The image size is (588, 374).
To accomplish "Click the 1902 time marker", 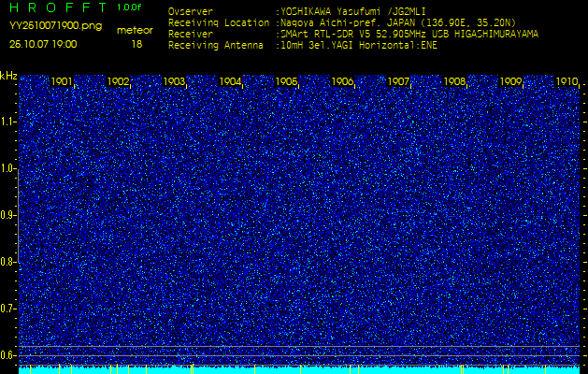I will point(118,81).
